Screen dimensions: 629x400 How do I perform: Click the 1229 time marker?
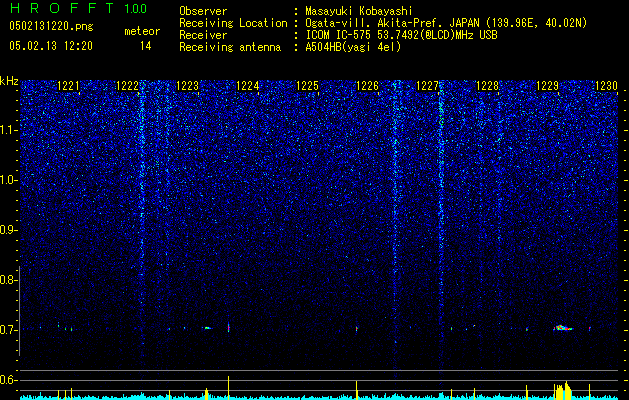click(x=548, y=86)
